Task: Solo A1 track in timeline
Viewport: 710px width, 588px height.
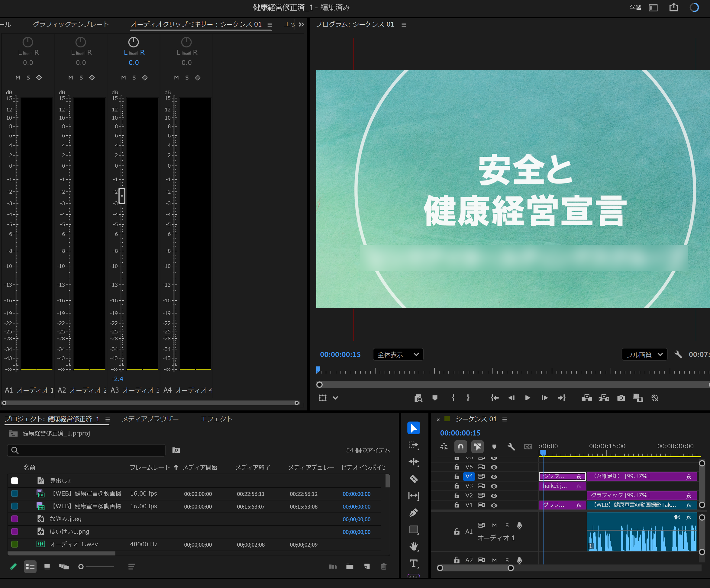Action: [507, 525]
